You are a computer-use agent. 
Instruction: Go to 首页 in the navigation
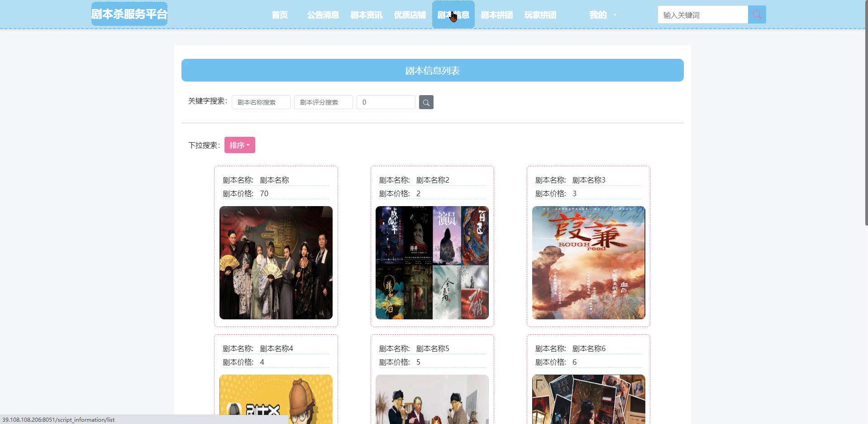point(280,15)
